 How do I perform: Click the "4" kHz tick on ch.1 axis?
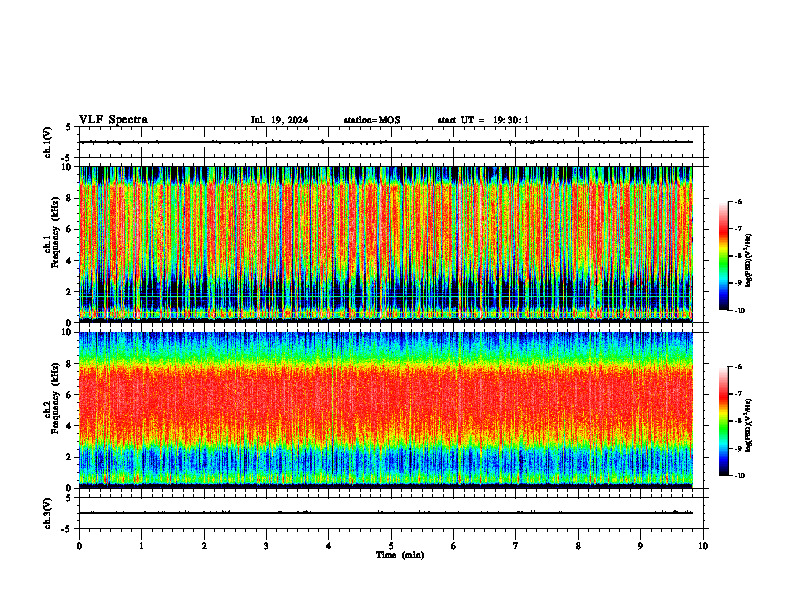click(x=70, y=261)
